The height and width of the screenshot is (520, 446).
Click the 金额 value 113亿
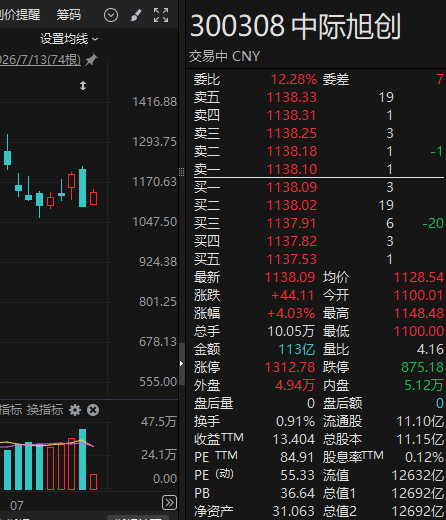297,349
